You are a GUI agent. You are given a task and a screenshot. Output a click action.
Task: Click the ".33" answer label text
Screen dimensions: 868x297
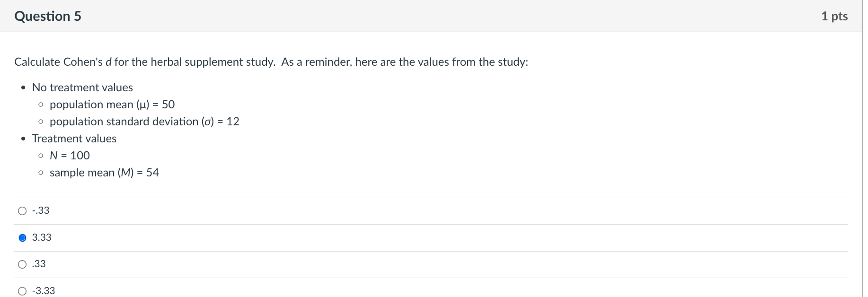[x=39, y=264]
